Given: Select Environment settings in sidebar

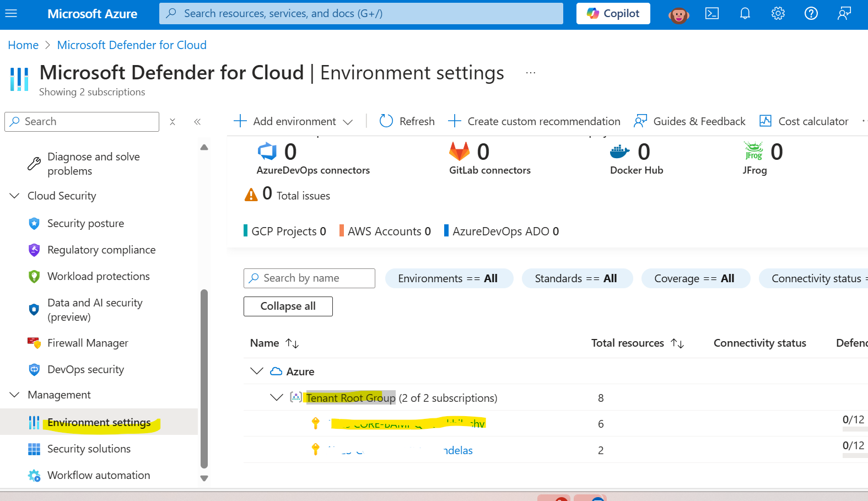Looking at the screenshot, I should 99,422.
